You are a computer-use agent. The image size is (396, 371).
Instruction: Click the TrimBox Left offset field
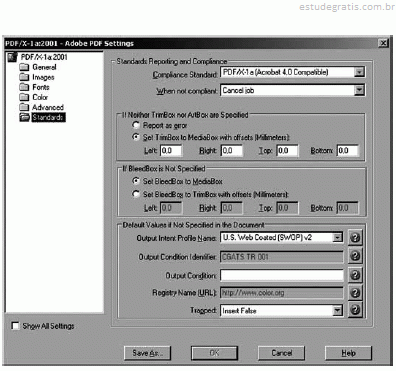[171, 150]
